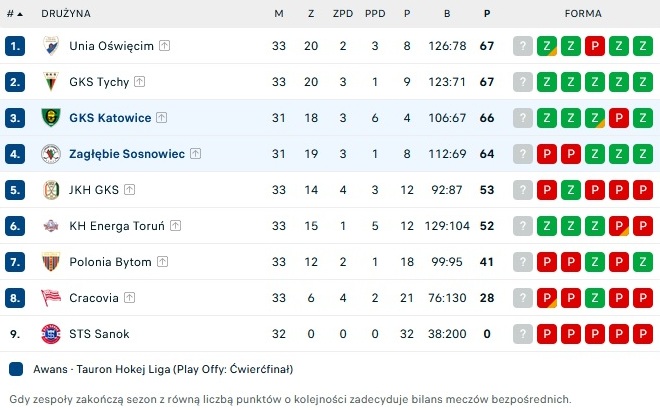This screenshot has height=410, width=660.
Task: Click the M matches column header
Action: point(279,13)
